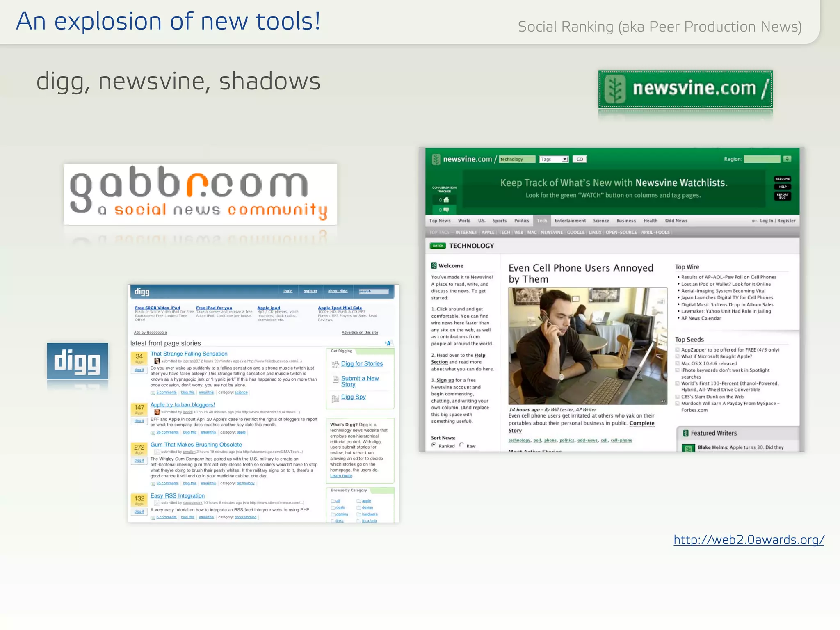The width and height of the screenshot is (840, 630).
Task: Click the REPORT BUG button
Action: tap(783, 196)
